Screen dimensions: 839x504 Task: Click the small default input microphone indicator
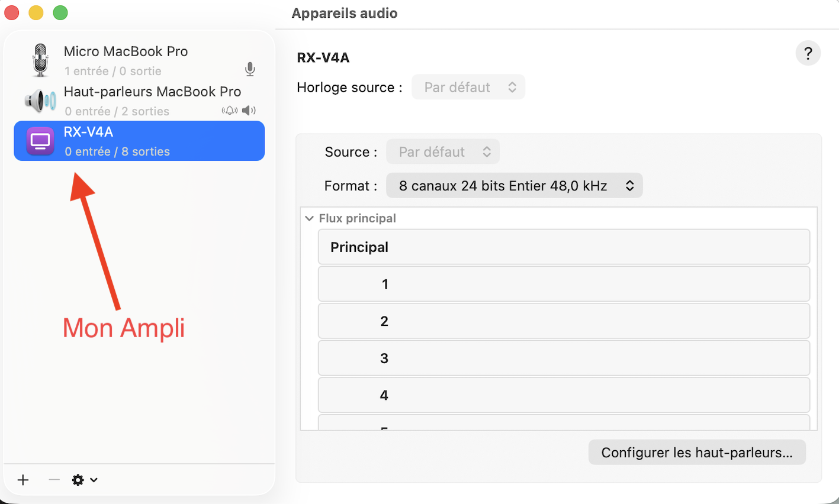point(250,70)
